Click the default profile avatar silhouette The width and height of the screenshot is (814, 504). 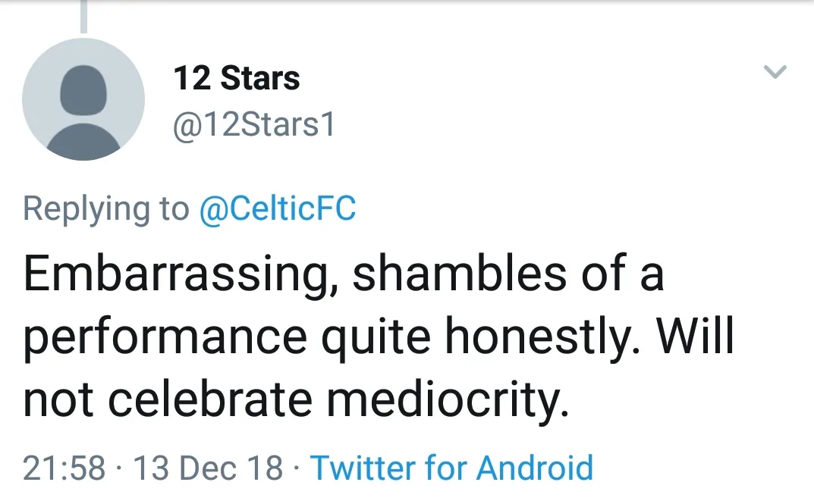pyautogui.click(x=83, y=99)
